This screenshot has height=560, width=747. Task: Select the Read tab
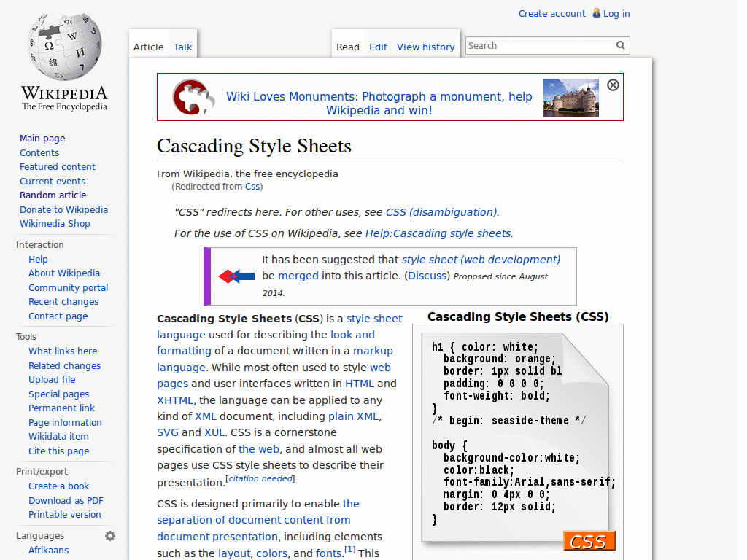click(x=348, y=47)
